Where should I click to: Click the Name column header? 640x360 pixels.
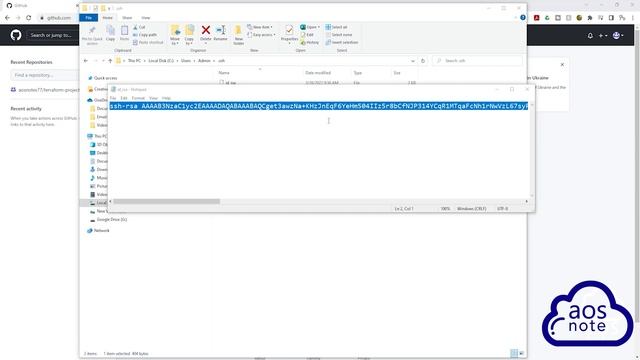click(224, 73)
